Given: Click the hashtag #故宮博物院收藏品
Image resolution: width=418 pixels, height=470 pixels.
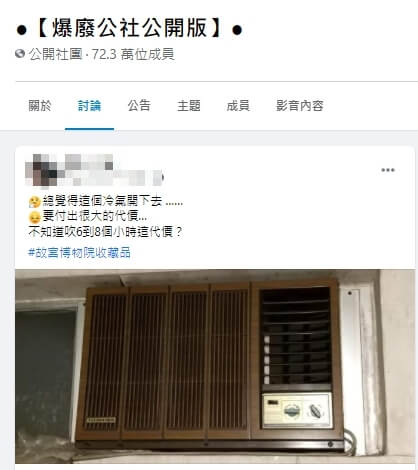Looking at the screenshot, I should point(79,253).
